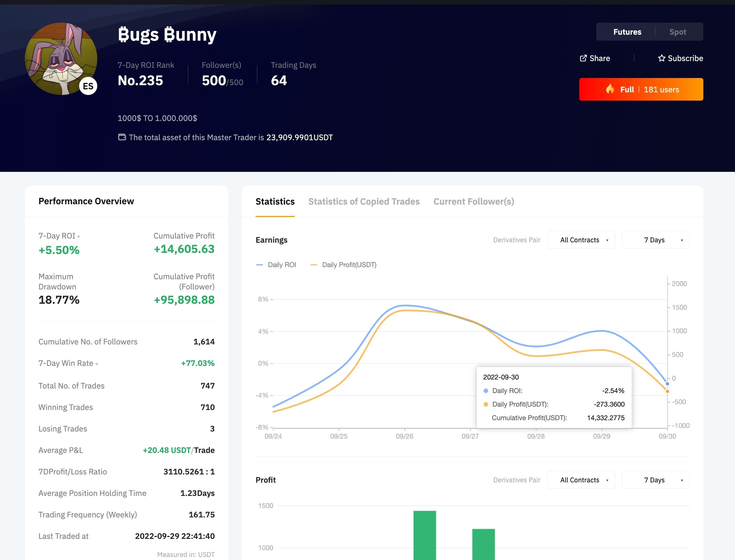Click Average P&L value +20.48 USDT/Trade
This screenshot has width=735, height=560.
[179, 450]
